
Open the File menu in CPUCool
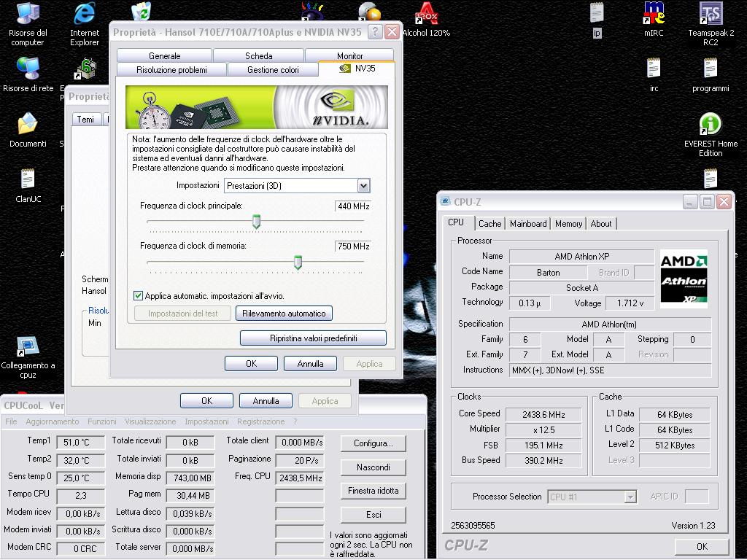point(11,421)
